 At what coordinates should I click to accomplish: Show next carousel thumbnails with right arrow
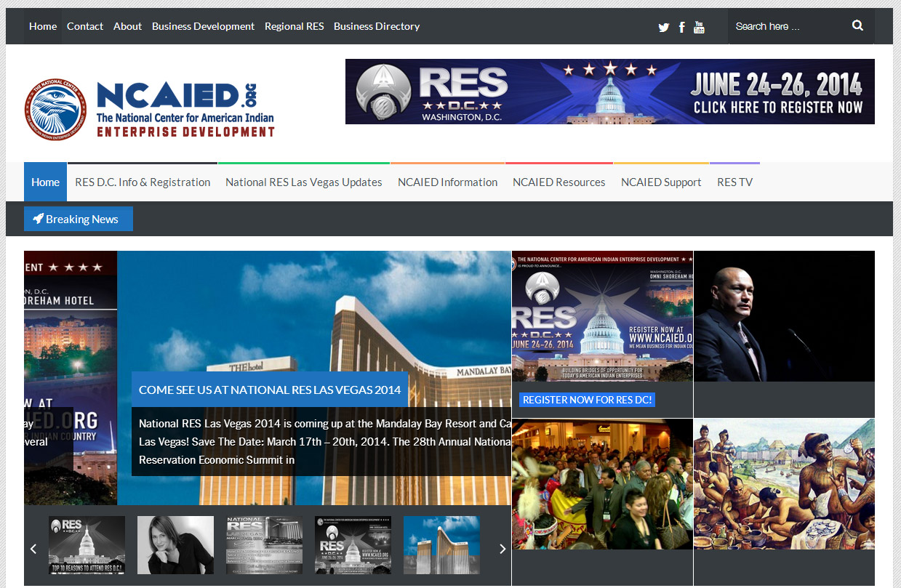(x=502, y=549)
